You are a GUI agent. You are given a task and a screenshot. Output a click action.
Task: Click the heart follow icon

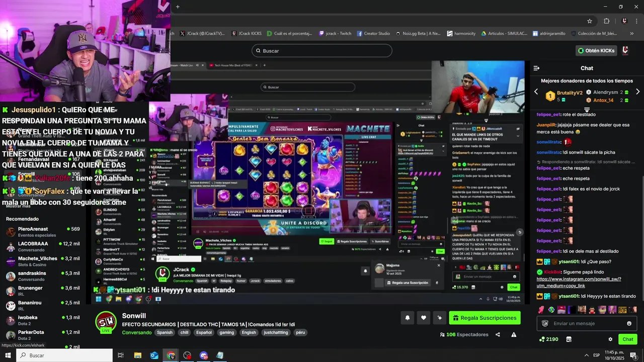(x=424, y=318)
